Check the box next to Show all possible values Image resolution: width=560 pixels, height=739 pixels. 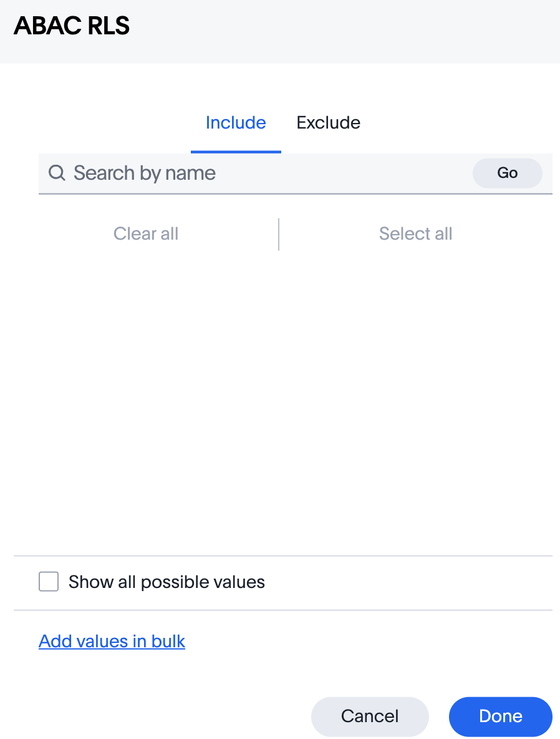coord(48,581)
